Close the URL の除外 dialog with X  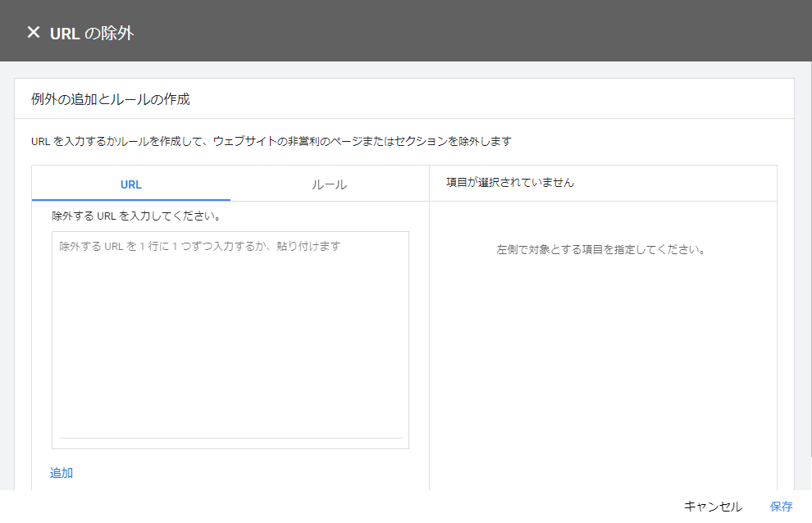point(33,32)
